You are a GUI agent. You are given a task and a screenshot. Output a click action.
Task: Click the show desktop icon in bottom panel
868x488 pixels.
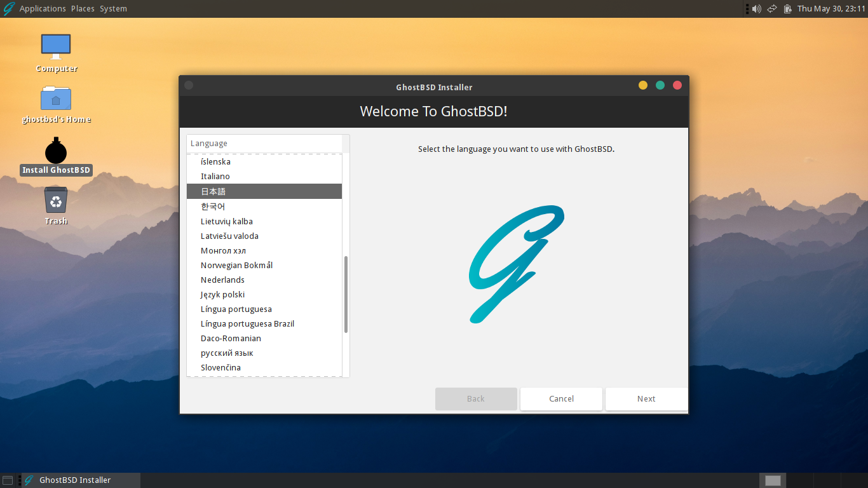(x=8, y=480)
